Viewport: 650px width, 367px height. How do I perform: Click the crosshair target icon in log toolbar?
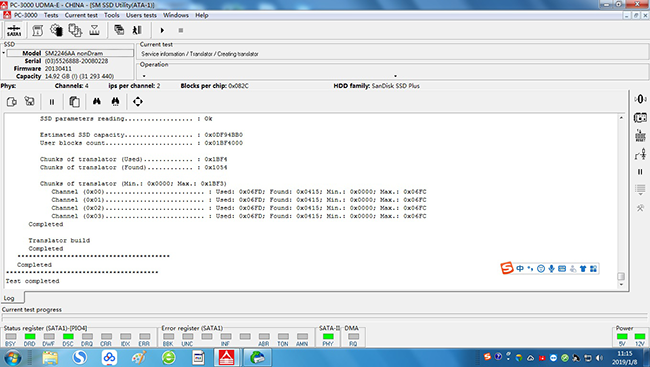pyautogui.click(x=138, y=102)
